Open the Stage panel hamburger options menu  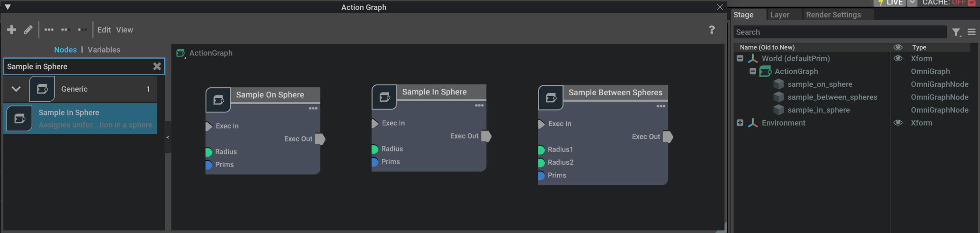pos(971,32)
